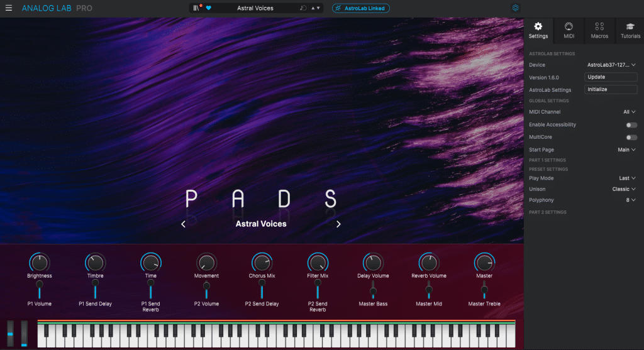Viewport: 644px width, 350px height.
Task: Click the AstroLab Linked toggle button
Action: [361, 8]
